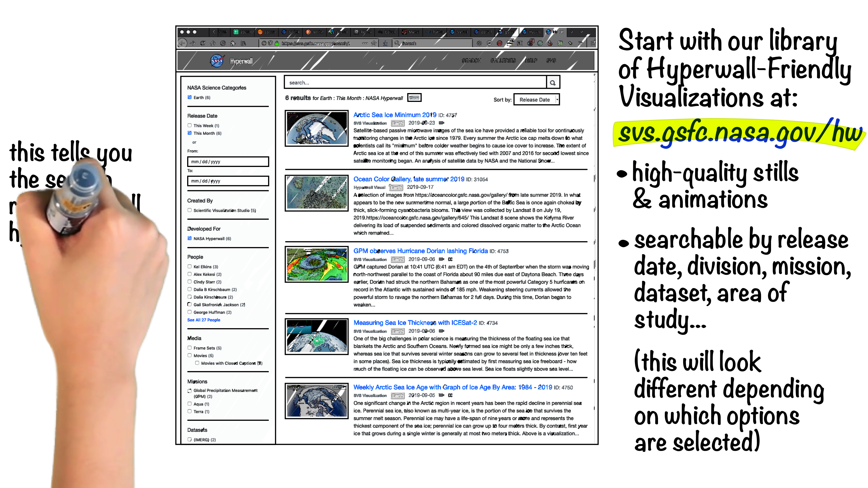868x488 pixels.
Task: Click the To date input field
Action: pyautogui.click(x=228, y=181)
